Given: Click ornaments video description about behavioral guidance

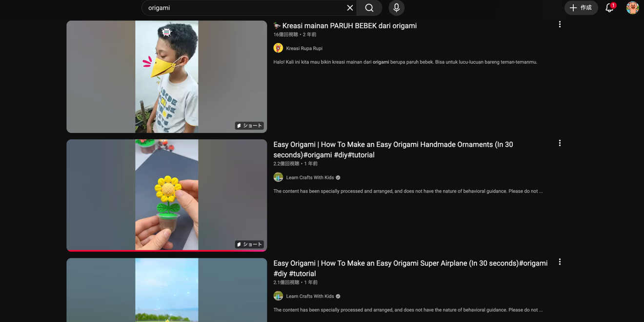Looking at the screenshot, I should click(408, 191).
